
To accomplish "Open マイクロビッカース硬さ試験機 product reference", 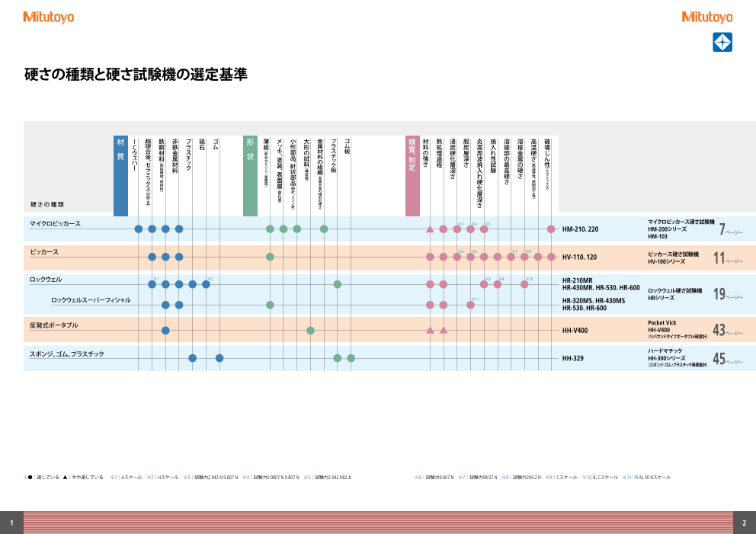I will pyautogui.click(x=681, y=222).
